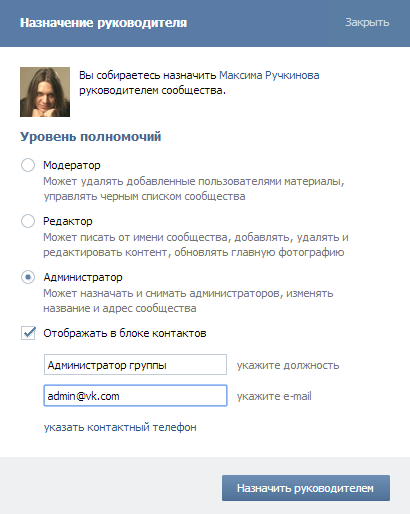Viewport: 410px width, 514px height.
Task: Click the руководителем сообщества text
Action: [152, 90]
